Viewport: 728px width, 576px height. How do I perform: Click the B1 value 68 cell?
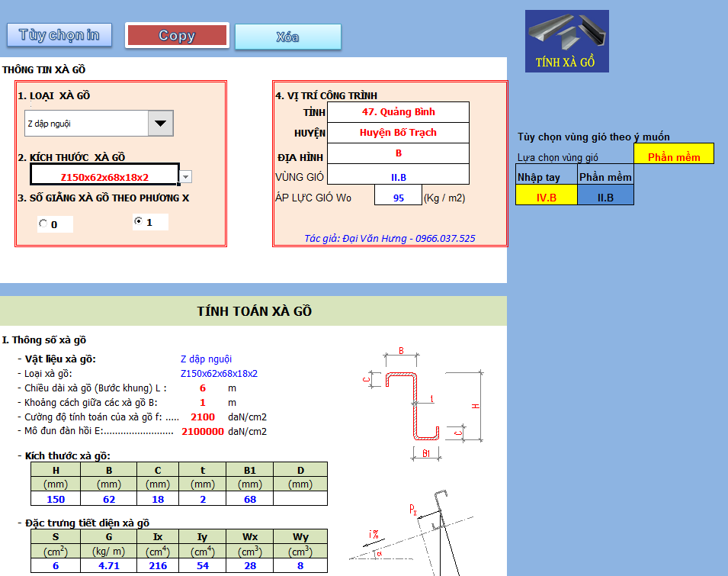click(250, 499)
